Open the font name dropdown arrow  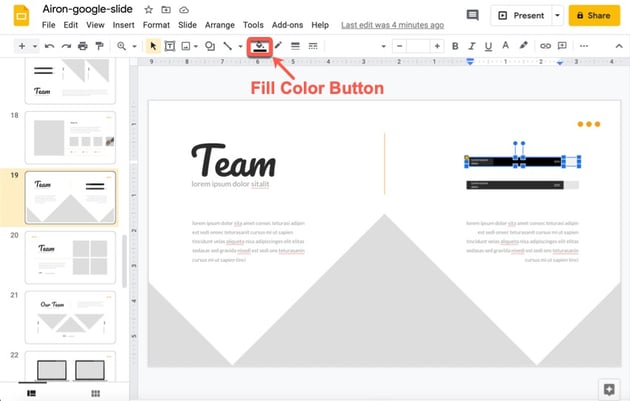pyautogui.click(x=381, y=46)
